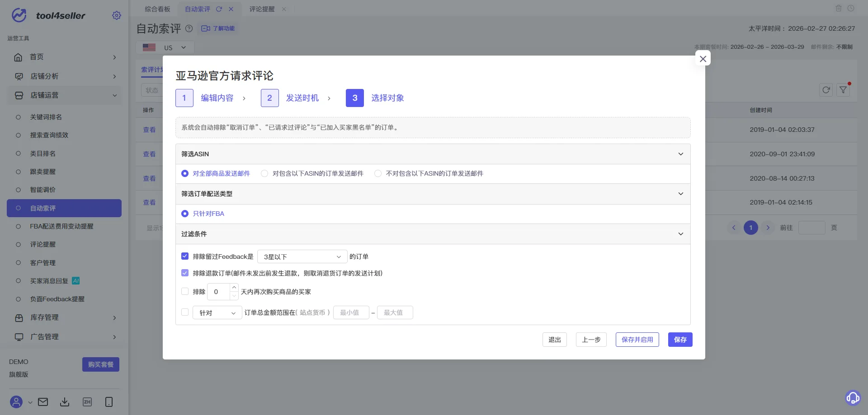The width and height of the screenshot is (868, 415).
Task: Close the 自动索评 tab
Action: [231, 9]
